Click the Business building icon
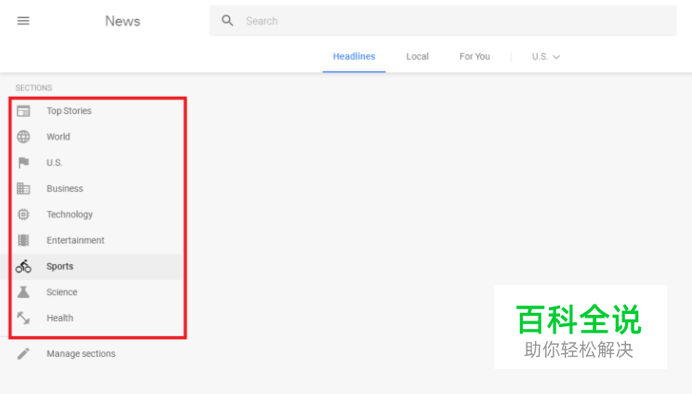The height and width of the screenshot is (394, 692). click(x=23, y=188)
